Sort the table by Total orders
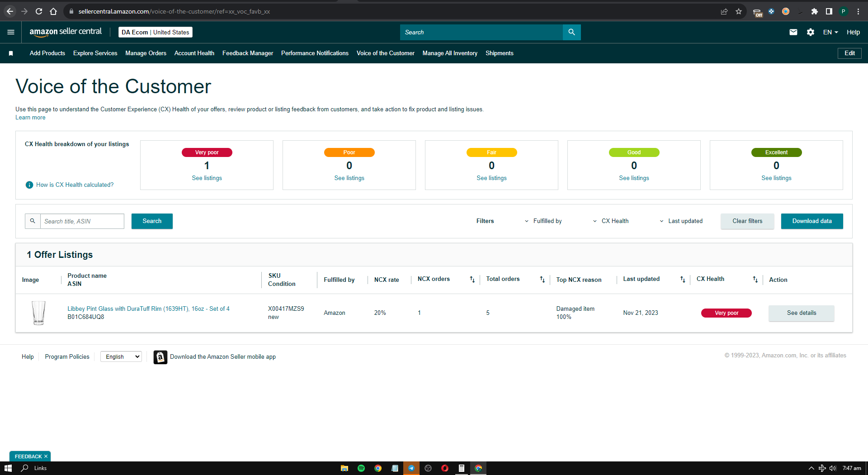This screenshot has height=475, width=868. point(542,280)
